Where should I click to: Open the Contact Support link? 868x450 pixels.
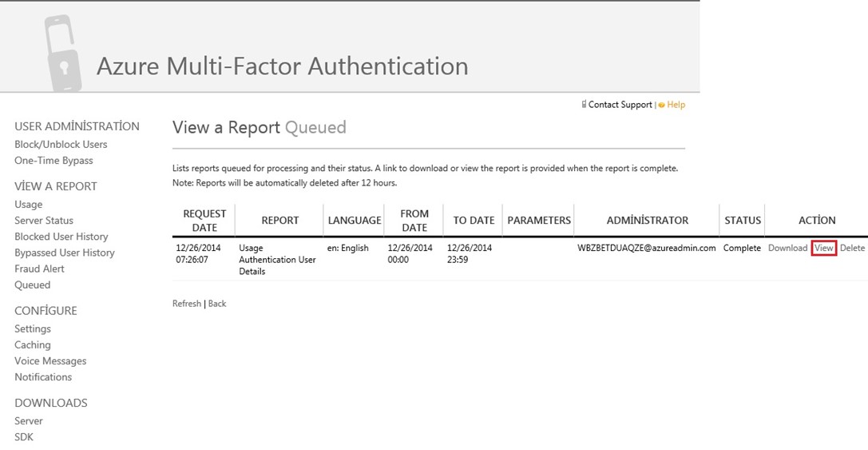tap(620, 105)
